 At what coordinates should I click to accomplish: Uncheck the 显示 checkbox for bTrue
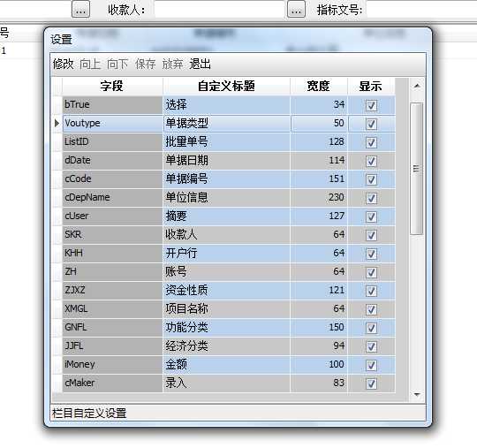click(371, 105)
